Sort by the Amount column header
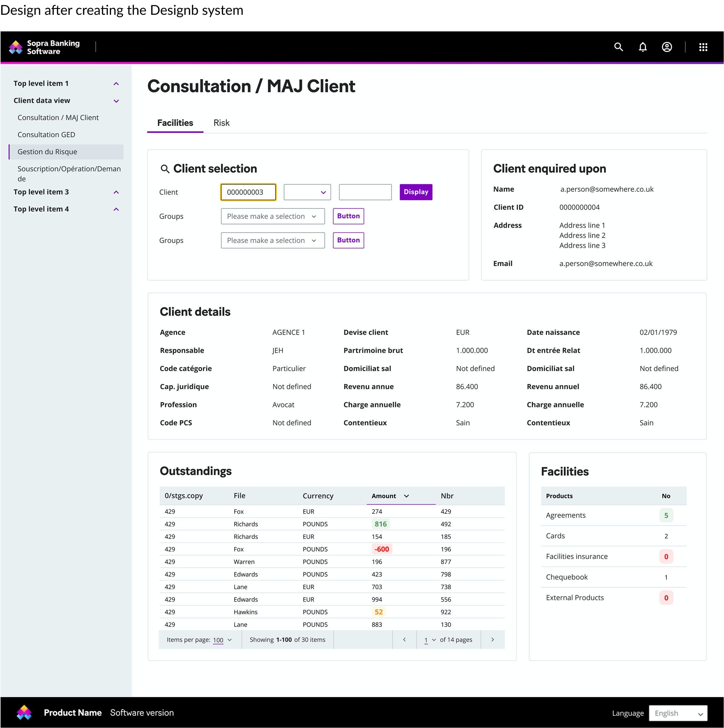The height and width of the screenshot is (728, 724). pyautogui.click(x=401, y=496)
